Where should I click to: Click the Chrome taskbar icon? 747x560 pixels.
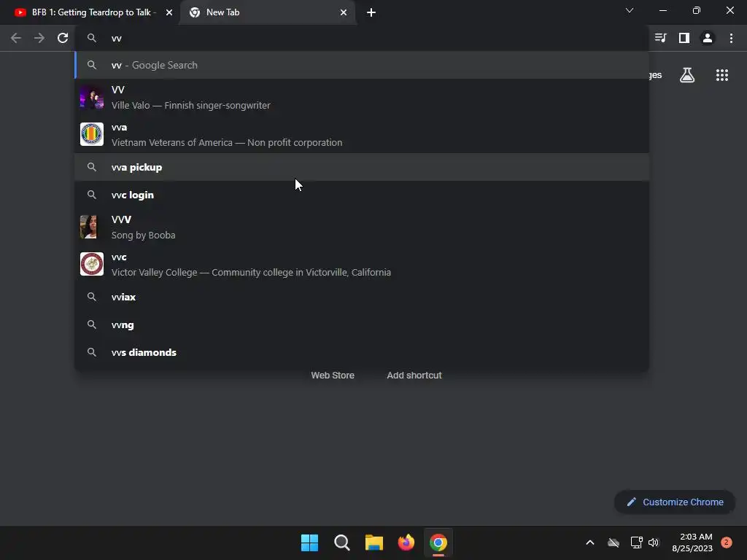pyautogui.click(x=438, y=542)
